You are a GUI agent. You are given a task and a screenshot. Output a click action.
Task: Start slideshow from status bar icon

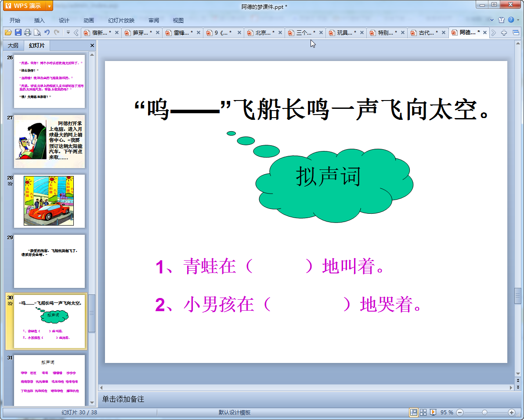[433, 413]
